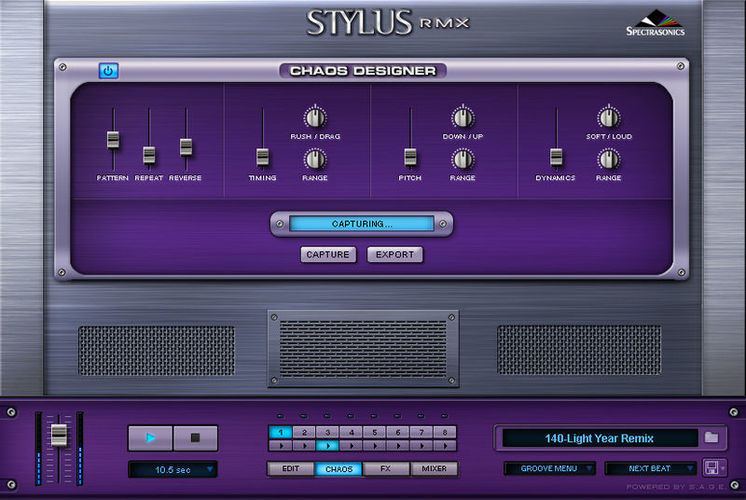Open the browser folder icon

pyautogui.click(x=711, y=437)
